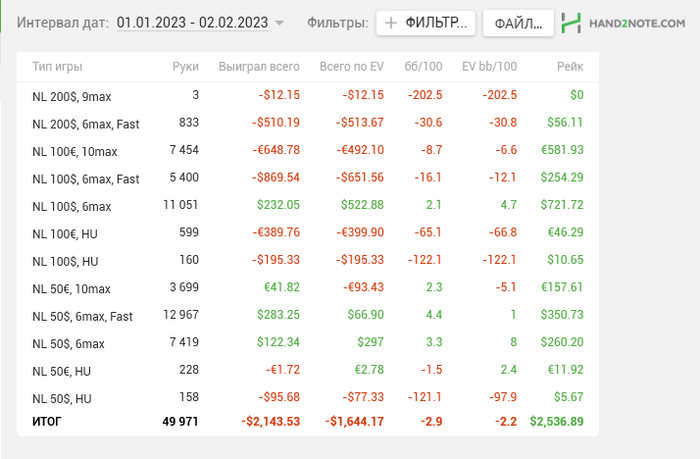
Task: Select the NL 200$, 6max, Fast row
Action: point(308,123)
